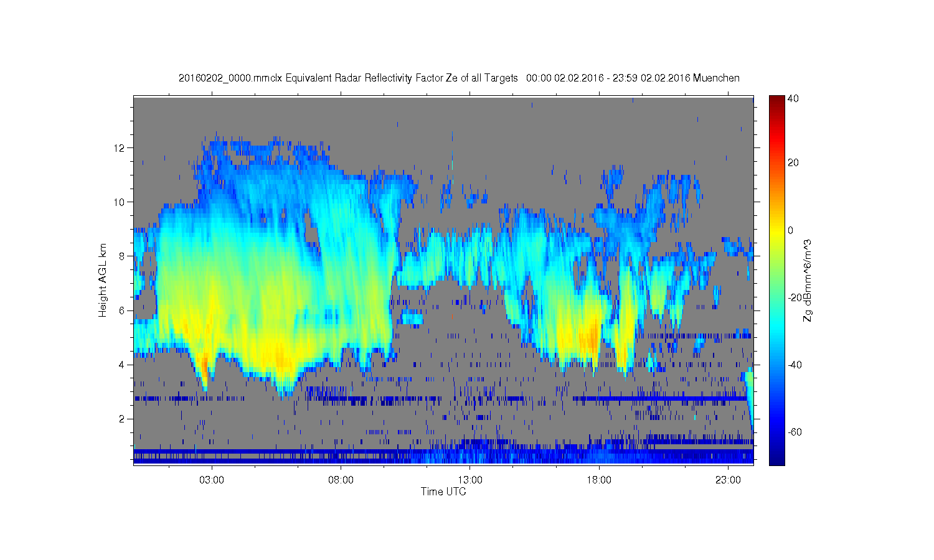The image size is (934, 560).
Task: Click the yellow section of the colorbar
Action: (776, 233)
